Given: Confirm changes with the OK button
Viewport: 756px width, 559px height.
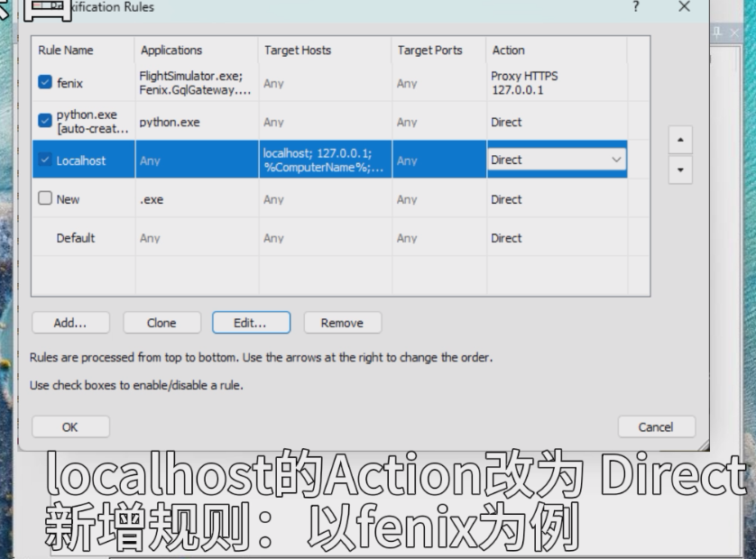Looking at the screenshot, I should point(70,426).
